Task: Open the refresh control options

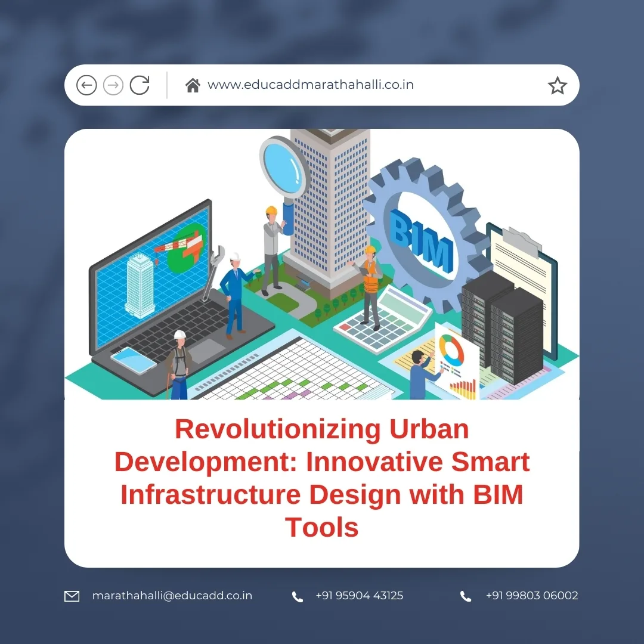Action: pos(139,85)
